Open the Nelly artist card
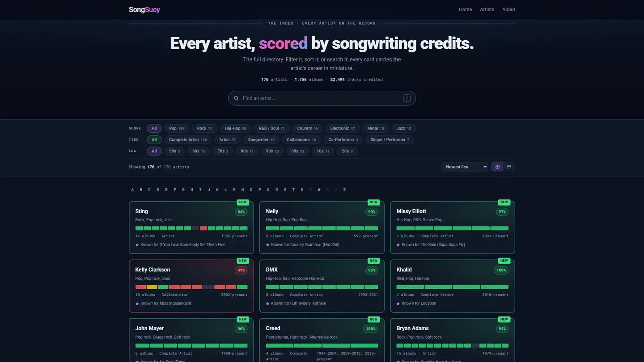 pyautogui.click(x=322, y=227)
